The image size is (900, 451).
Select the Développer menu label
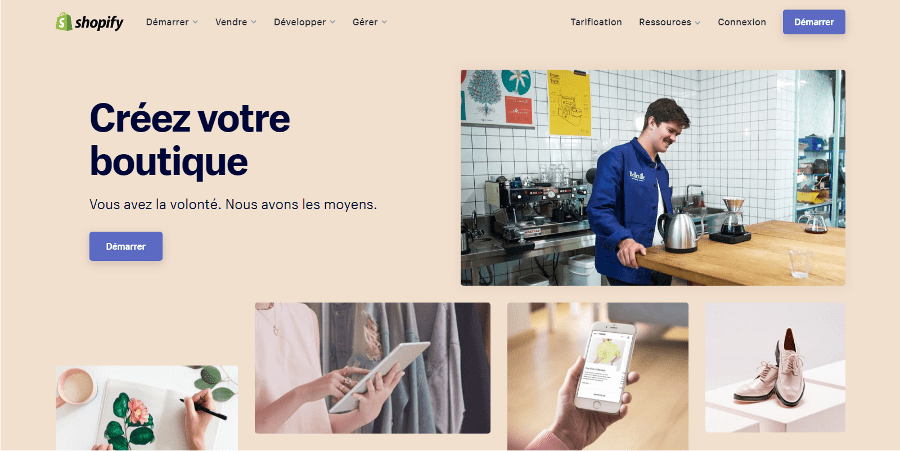coord(300,22)
